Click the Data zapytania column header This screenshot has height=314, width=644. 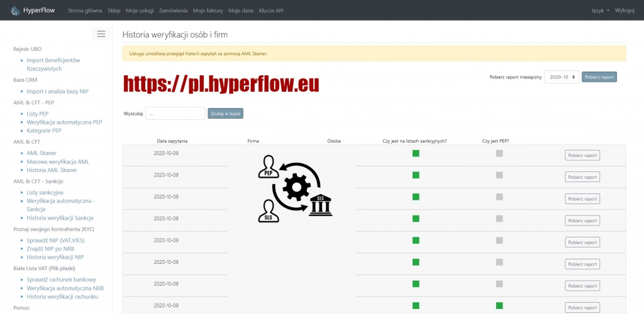pyautogui.click(x=172, y=141)
